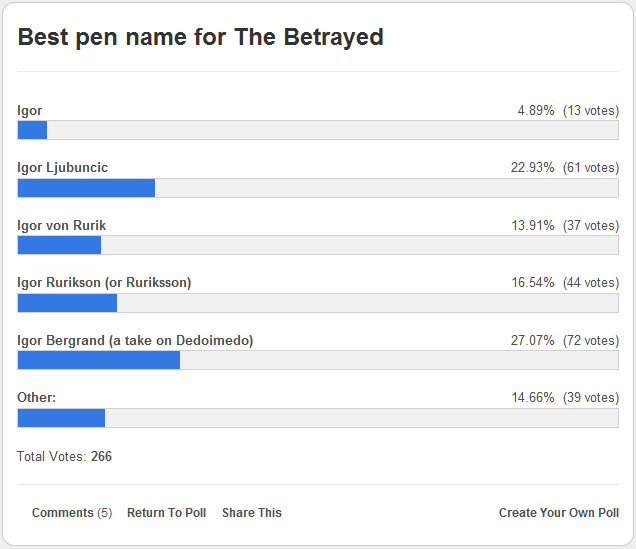Click the Other result bar
636x549 pixels.
318,418
